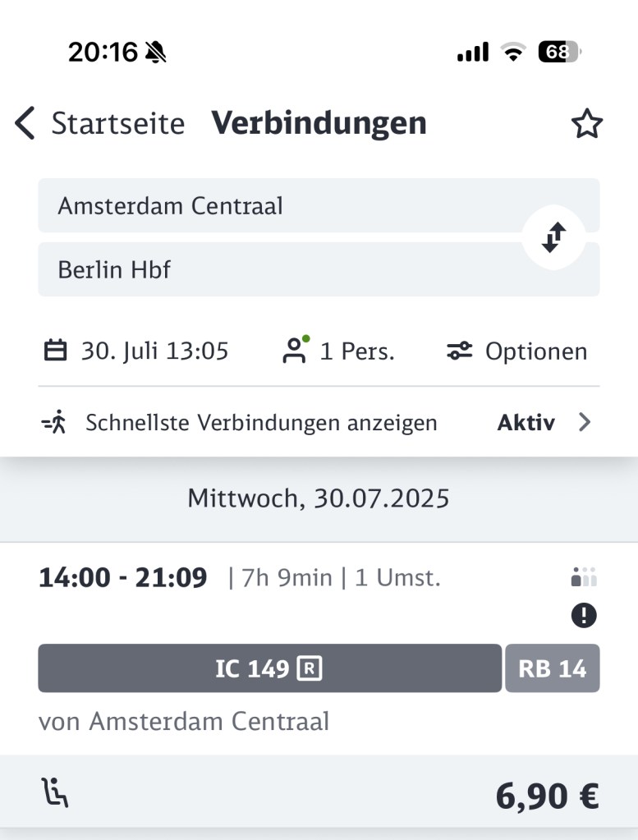
Task: Open the 14:00 - 21:09 connection details
Action: point(123,578)
